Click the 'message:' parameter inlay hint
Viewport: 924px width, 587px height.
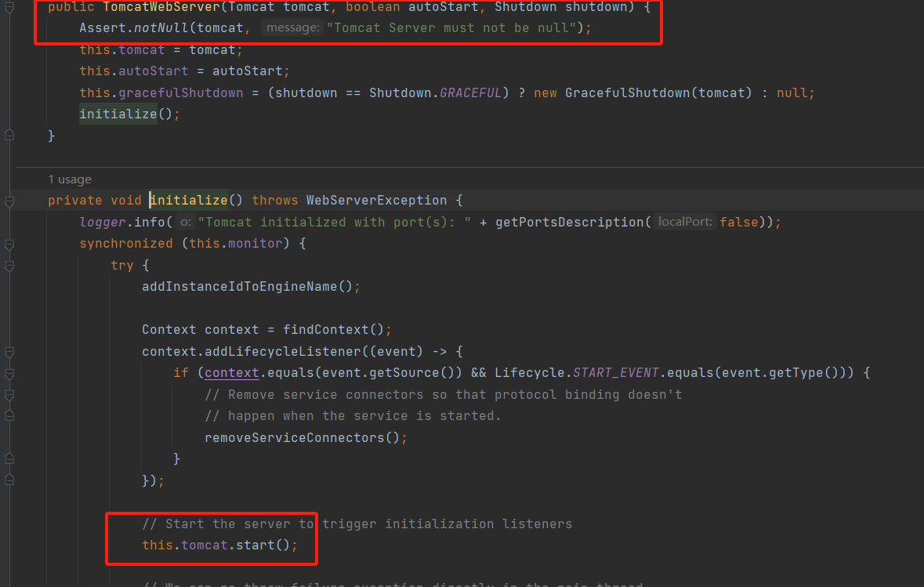(x=293, y=27)
